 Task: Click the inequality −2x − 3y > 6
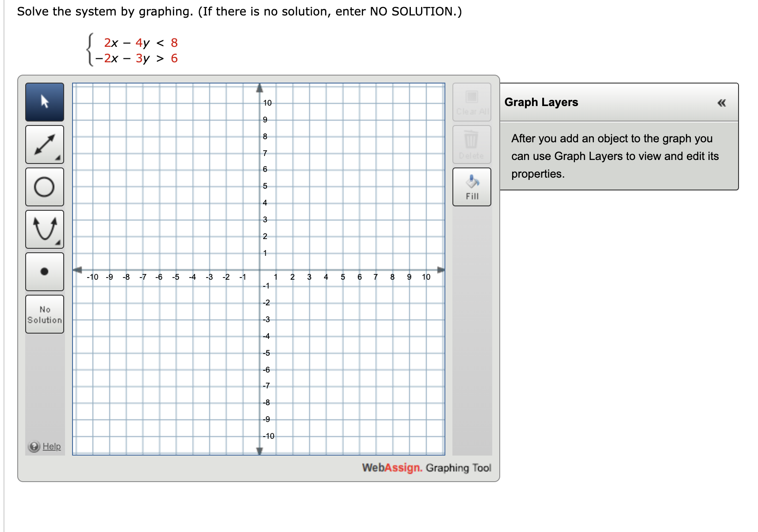click(x=136, y=58)
